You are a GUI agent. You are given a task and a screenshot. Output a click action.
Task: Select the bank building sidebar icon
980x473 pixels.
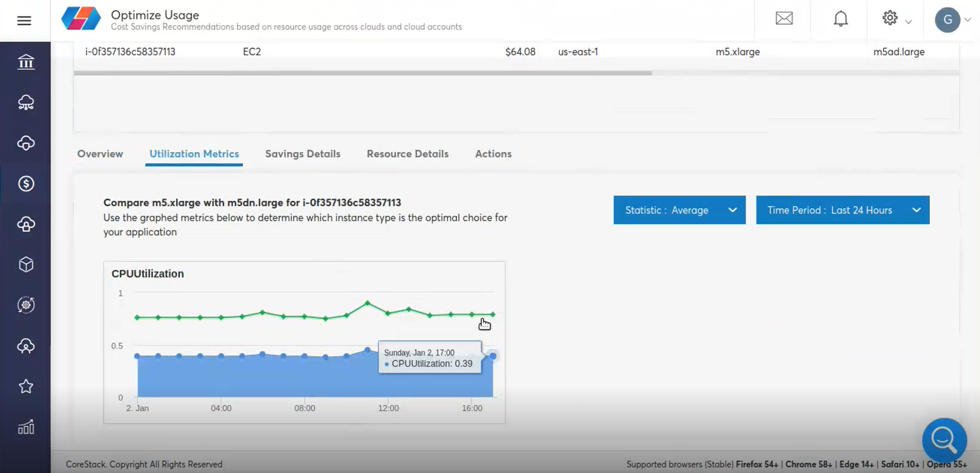(26, 62)
